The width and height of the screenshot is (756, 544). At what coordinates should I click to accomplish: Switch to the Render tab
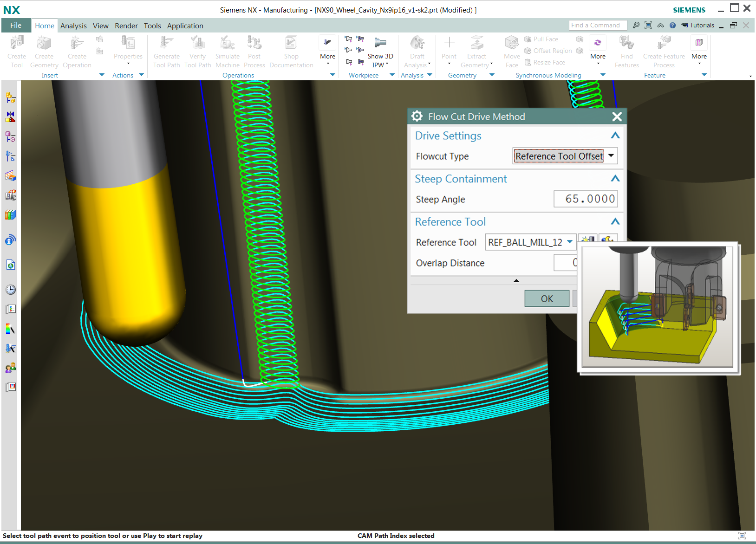coord(126,26)
